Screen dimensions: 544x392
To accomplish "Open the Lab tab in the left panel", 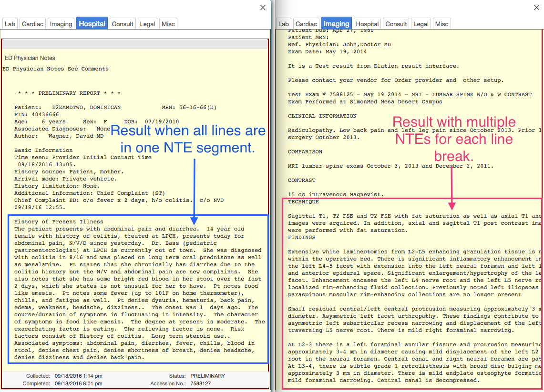I will click(x=10, y=24).
